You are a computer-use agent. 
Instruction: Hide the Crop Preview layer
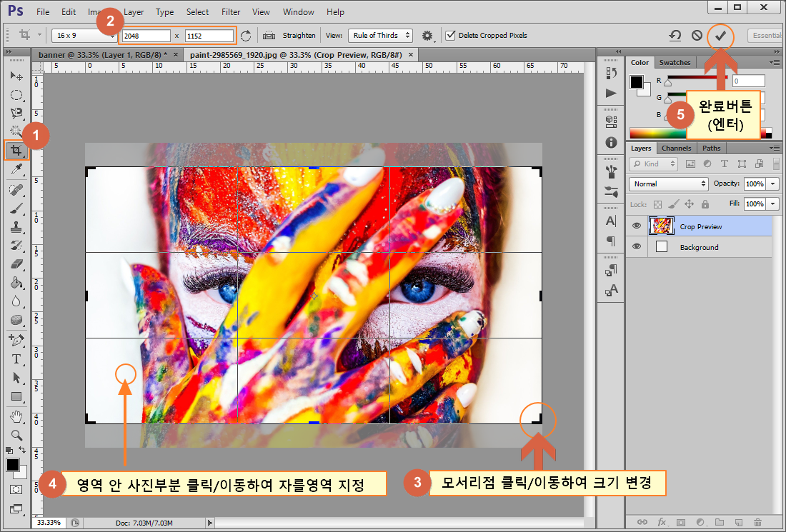coord(637,226)
